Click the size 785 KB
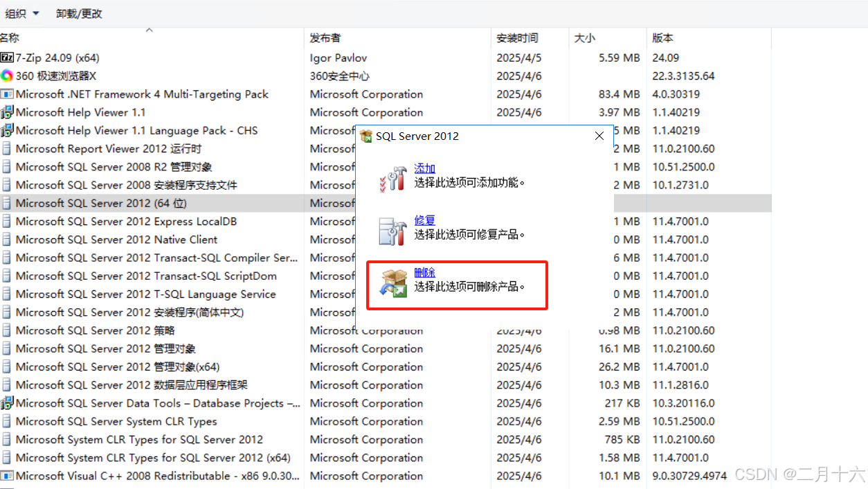Screen dimensions: 868x489 622,440
